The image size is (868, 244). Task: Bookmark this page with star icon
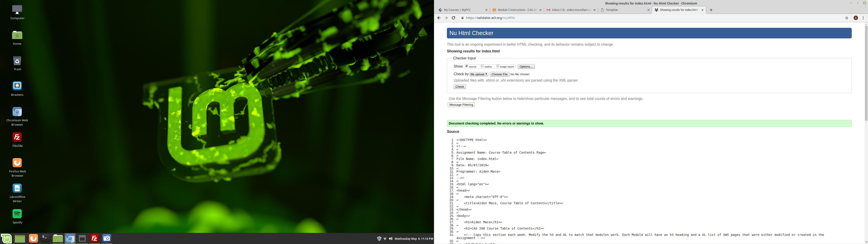(847, 18)
